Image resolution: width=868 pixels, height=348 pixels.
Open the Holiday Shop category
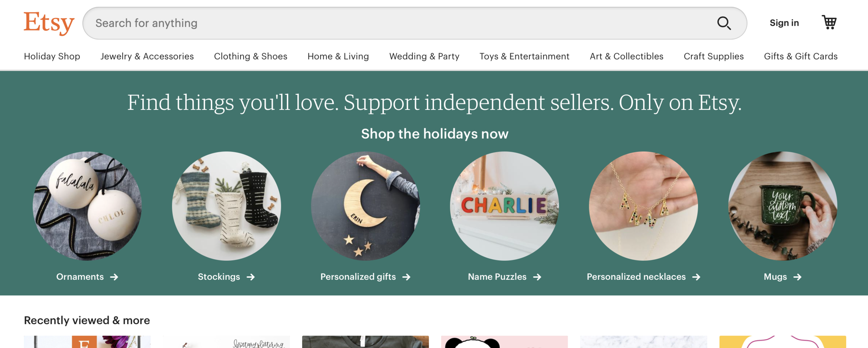52,56
